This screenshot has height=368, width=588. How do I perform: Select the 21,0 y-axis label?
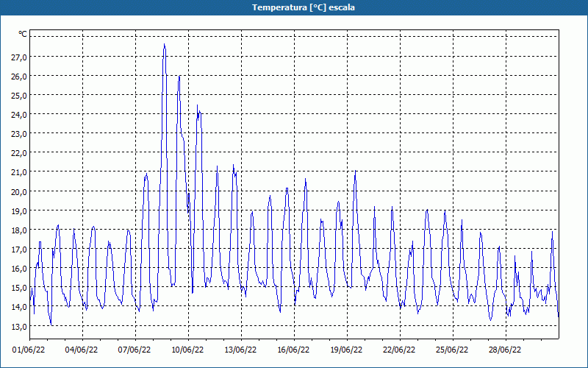(19, 172)
